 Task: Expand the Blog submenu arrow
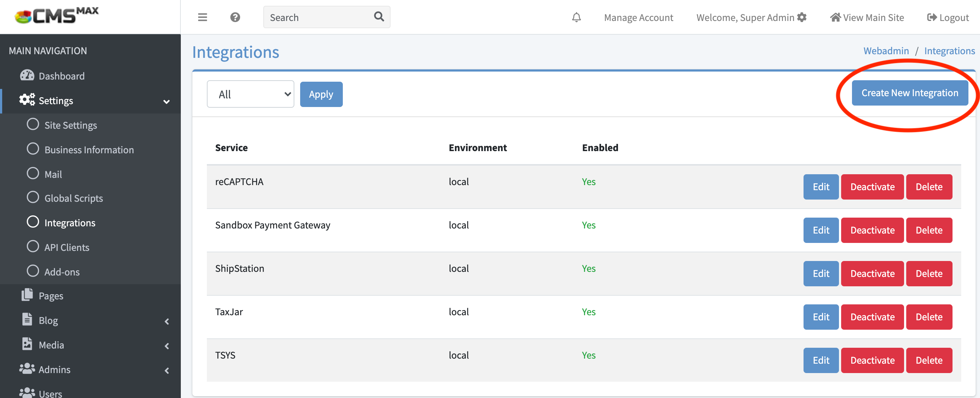coord(167,321)
